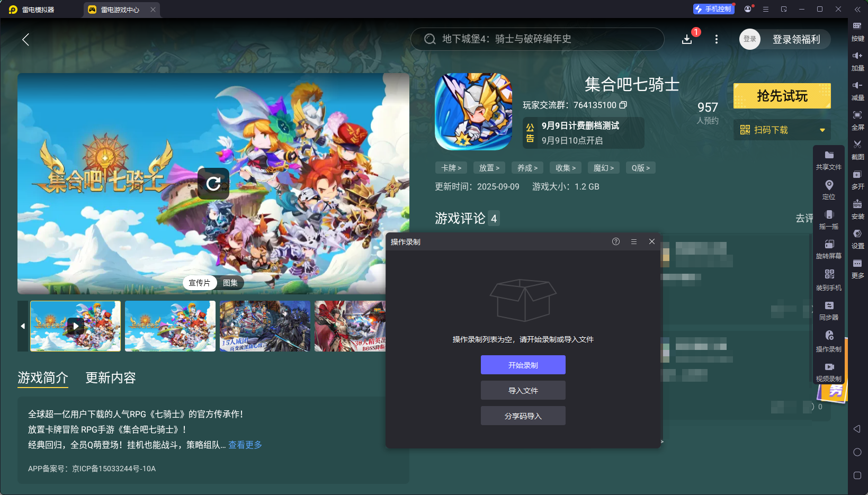Go back with the left arrow icon
Viewport: 868px width, 495px height.
(x=25, y=39)
